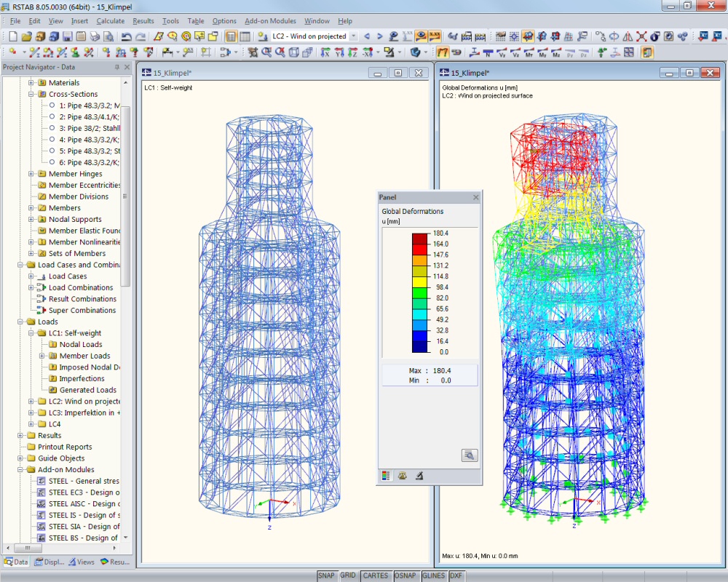Undo the last action

126,36
